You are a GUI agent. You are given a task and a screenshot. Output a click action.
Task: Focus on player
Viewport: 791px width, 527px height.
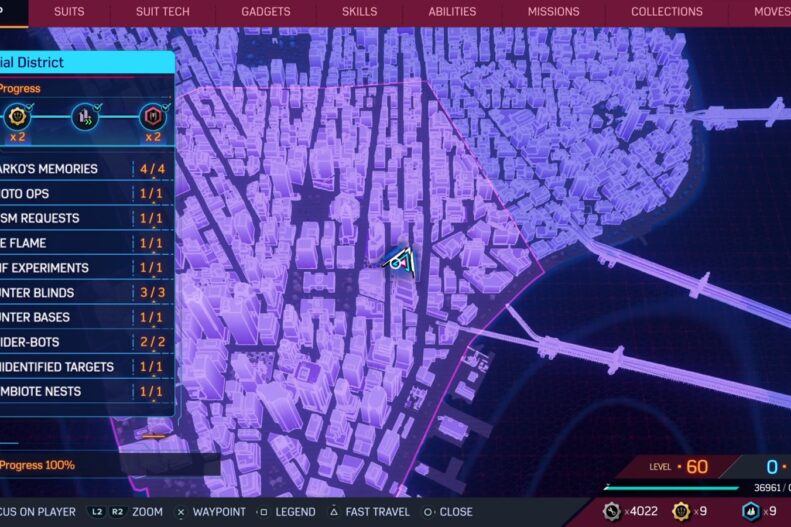pyautogui.click(x=38, y=512)
